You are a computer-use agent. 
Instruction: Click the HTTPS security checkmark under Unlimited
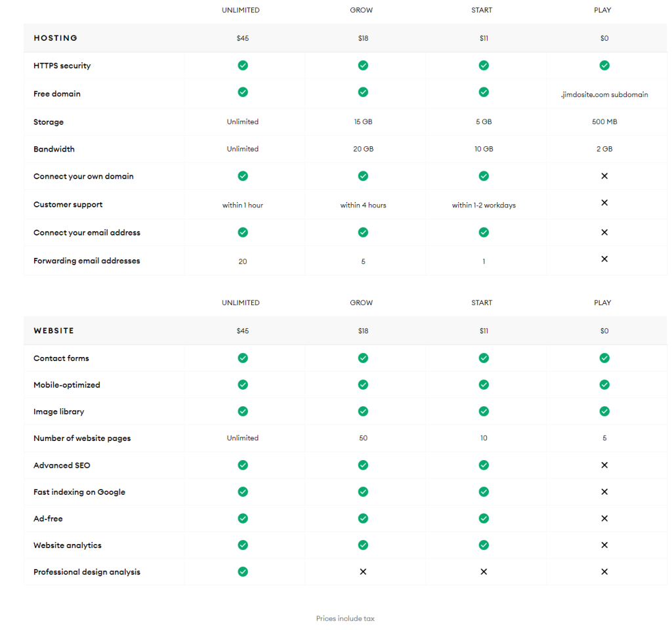click(243, 66)
